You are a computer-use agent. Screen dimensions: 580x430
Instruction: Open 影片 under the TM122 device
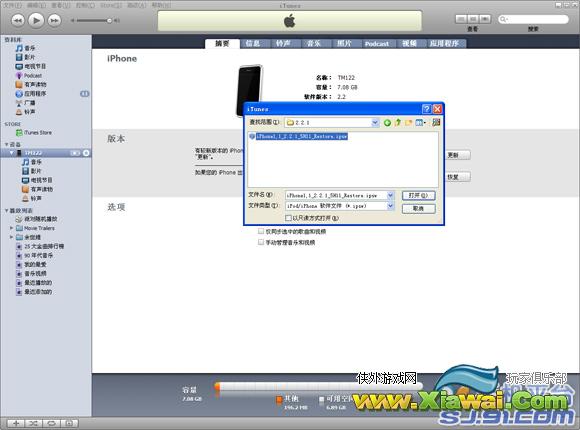(x=31, y=171)
